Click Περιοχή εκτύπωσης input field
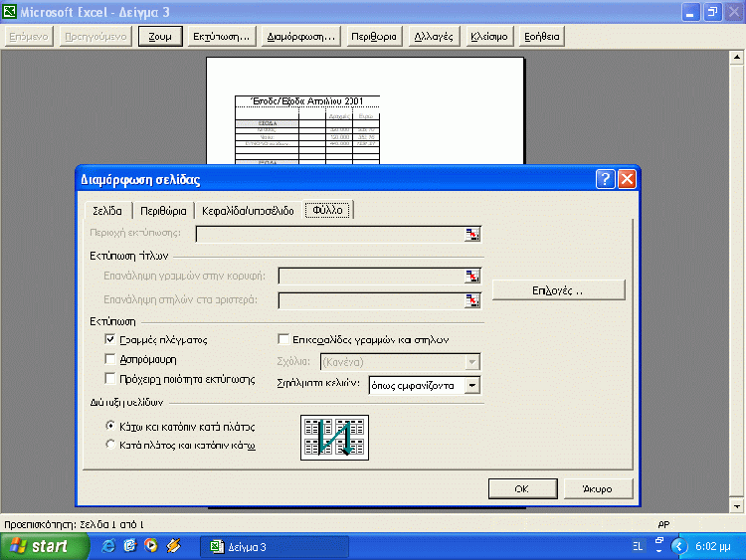746x560 pixels. pos(329,234)
